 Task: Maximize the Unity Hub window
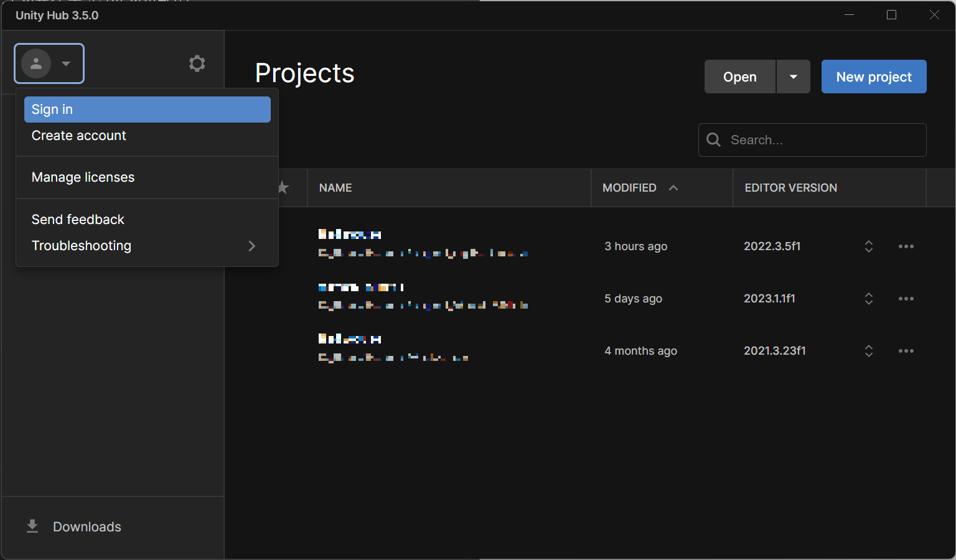click(891, 15)
